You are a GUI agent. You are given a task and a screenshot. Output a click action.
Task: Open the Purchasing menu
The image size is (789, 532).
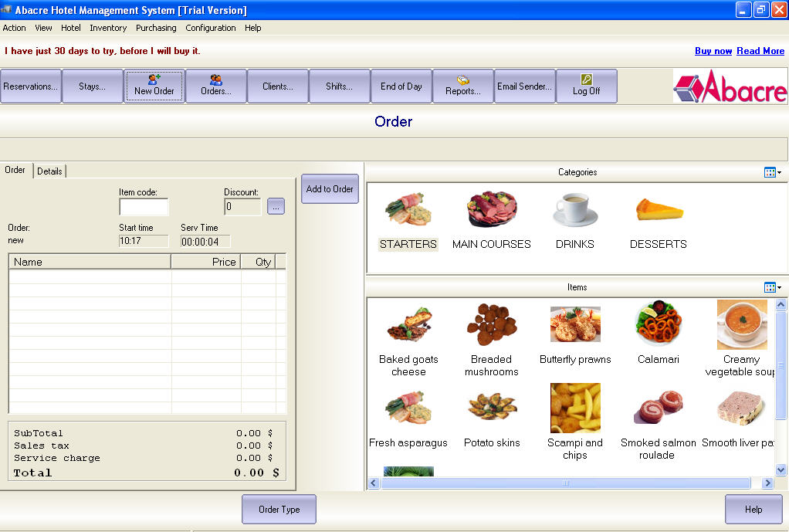click(156, 28)
